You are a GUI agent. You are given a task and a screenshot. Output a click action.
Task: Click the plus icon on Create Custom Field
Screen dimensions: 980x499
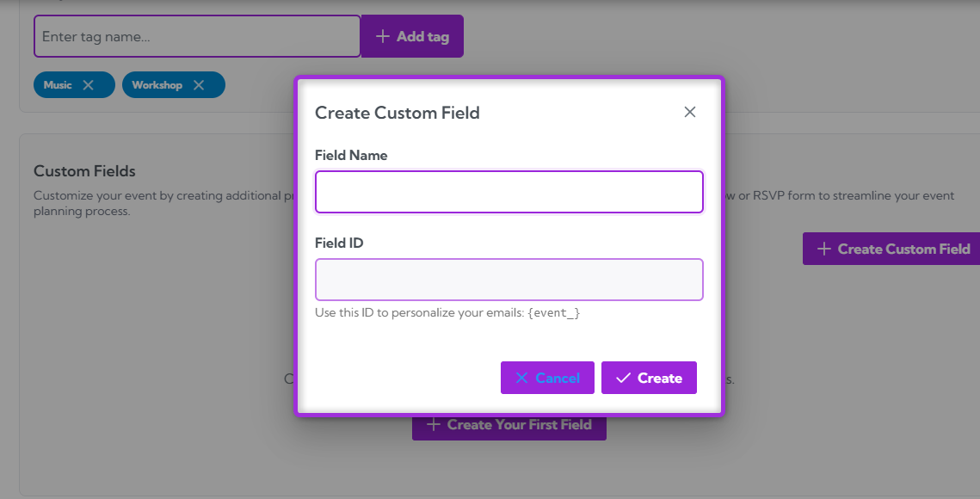coord(823,248)
